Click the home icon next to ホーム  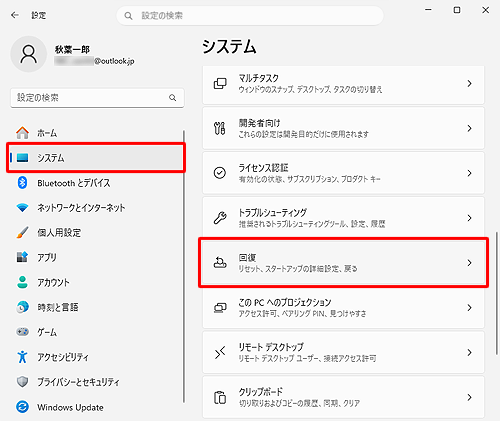pos(23,133)
